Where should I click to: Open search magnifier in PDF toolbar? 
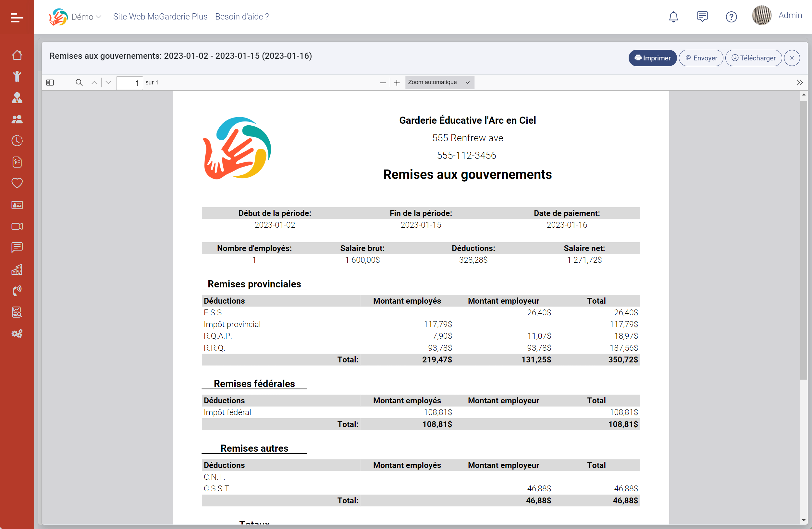pyautogui.click(x=79, y=82)
